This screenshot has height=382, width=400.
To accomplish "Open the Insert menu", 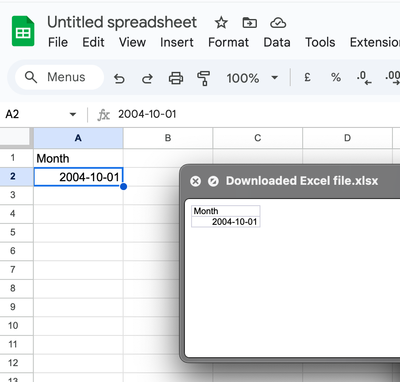I will click(177, 42).
